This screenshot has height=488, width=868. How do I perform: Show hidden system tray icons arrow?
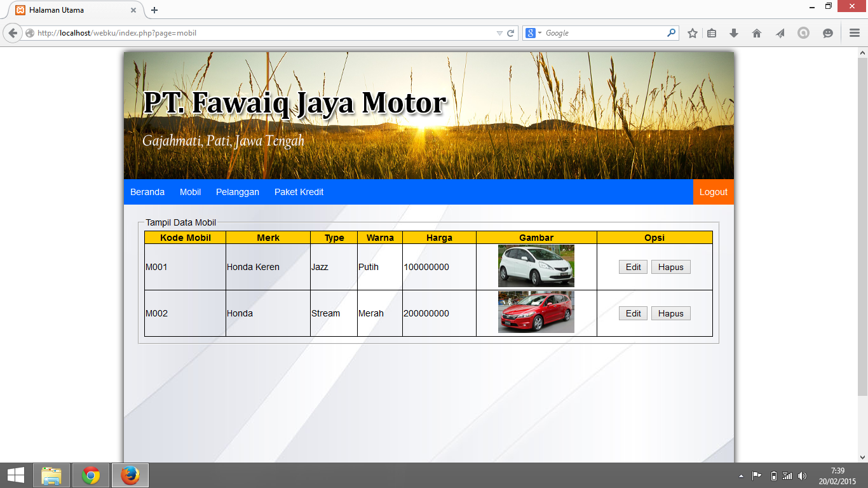741,476
